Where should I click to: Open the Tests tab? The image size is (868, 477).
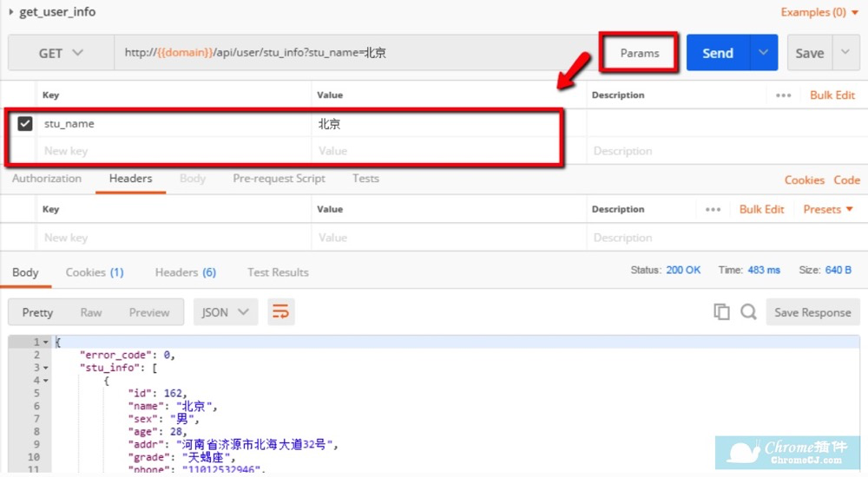[x=366, y=178]
